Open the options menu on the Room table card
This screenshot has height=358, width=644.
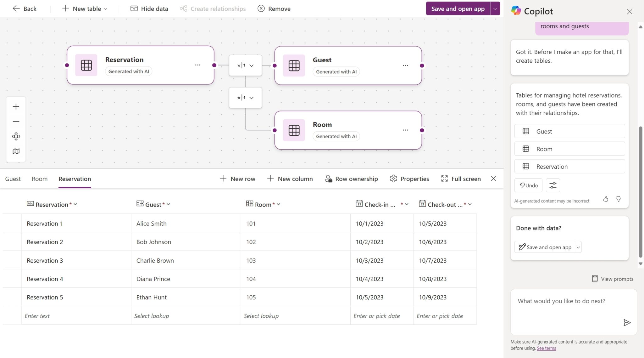[405, 129]
